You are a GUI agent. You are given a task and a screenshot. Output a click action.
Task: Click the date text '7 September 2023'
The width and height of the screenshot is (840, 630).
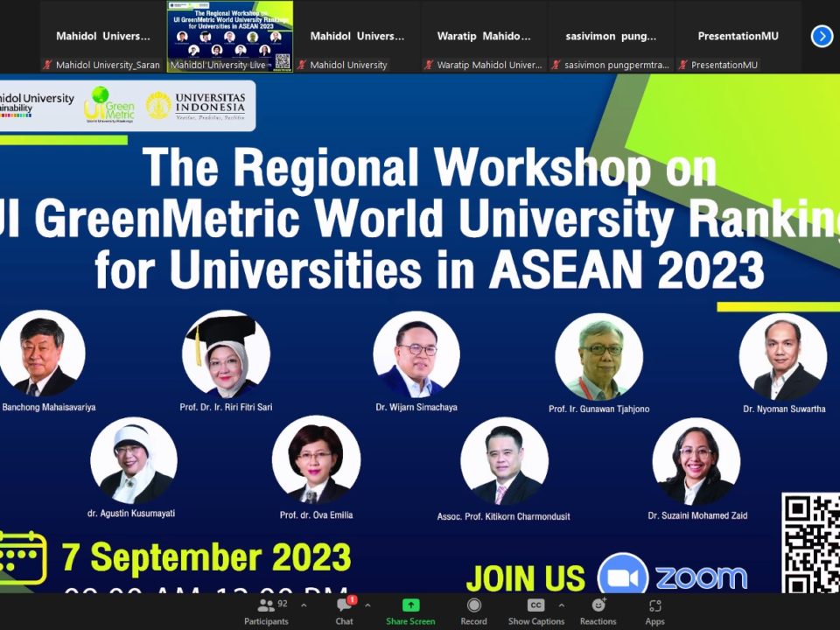pyautogui.click(x=206, y=557)
